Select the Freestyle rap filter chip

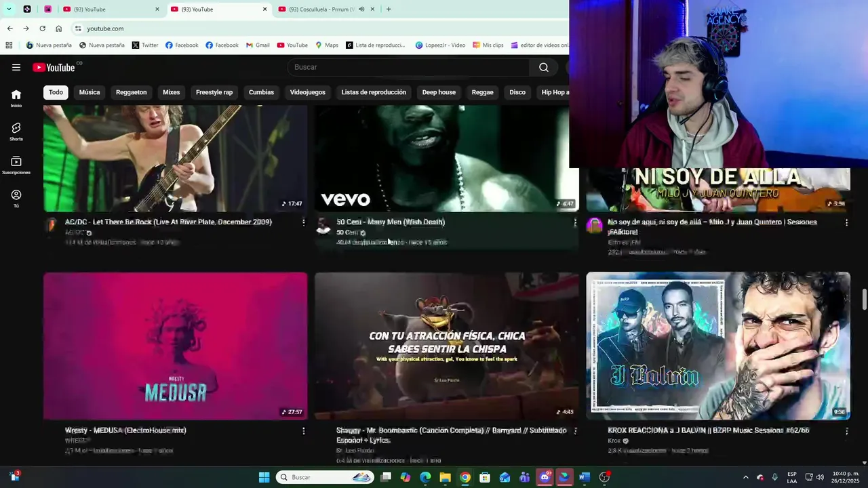[214, 92]
